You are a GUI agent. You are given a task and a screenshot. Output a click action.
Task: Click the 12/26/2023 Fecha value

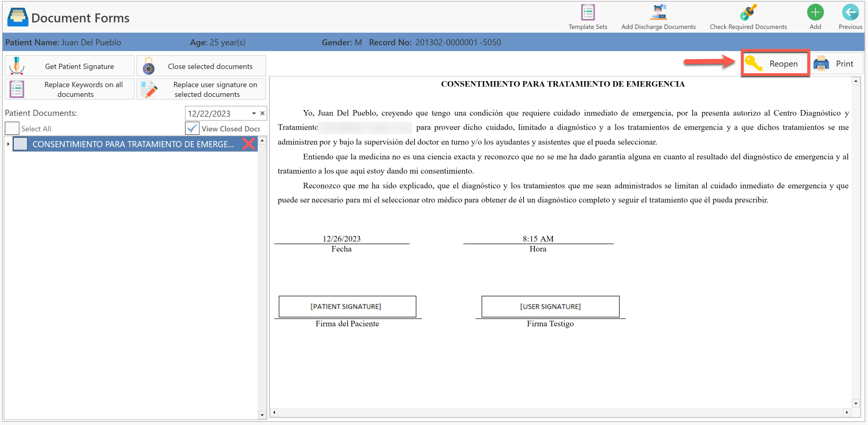(x=342, y=239)
